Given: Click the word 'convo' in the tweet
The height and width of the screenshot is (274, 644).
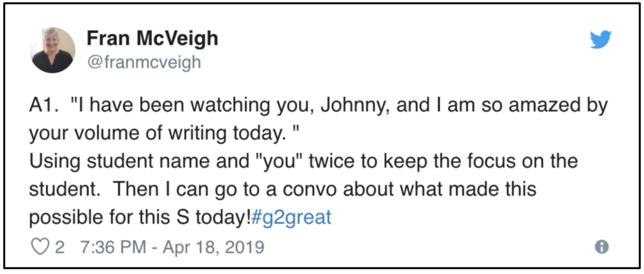Looking at the screenshot, I should click(x=335, y=190).
